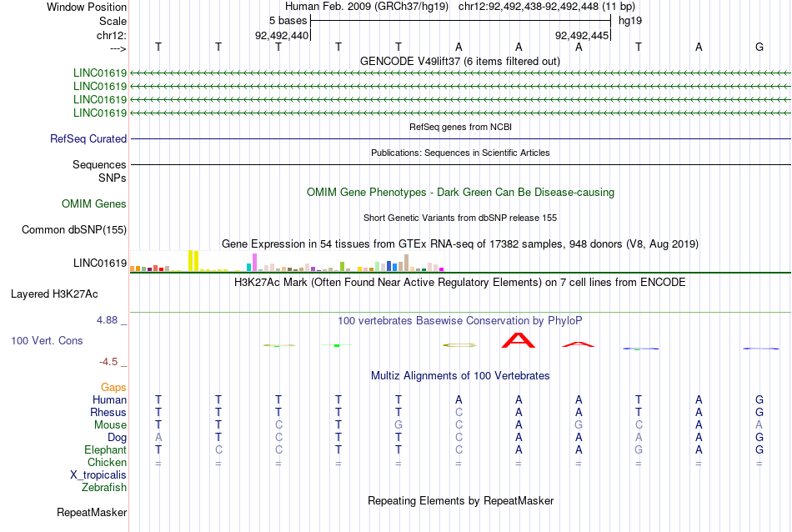Click the "Zebrafish" species row label

pyautogui.click(x=104, y=488)
